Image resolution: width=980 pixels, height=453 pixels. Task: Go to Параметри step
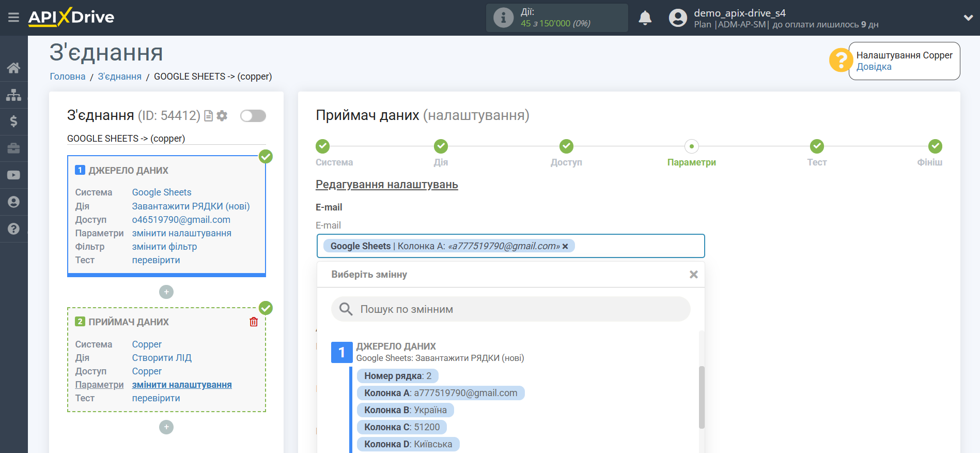[x=692, y=146]
